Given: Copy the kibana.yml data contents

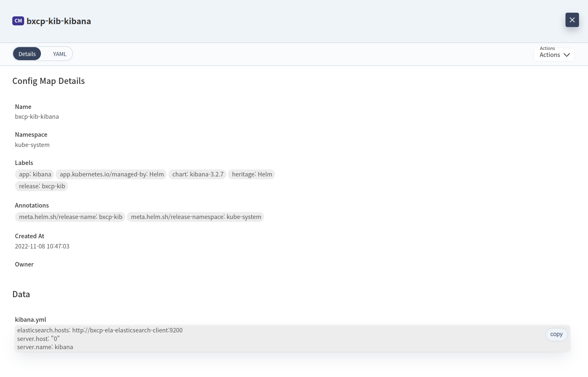Looking at the screenshot, I should click(x=556, y=334).
